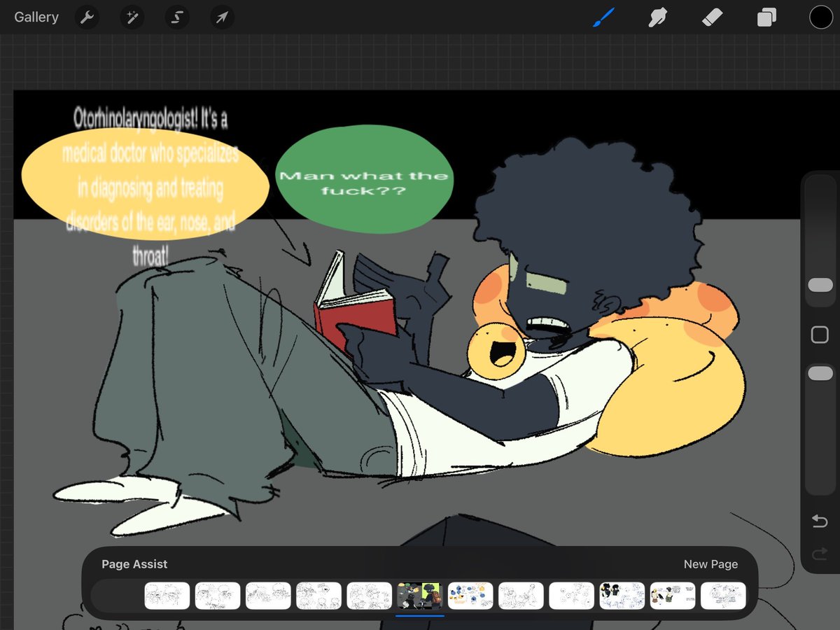Open the third page thumbnail in Page Assist

268,596
